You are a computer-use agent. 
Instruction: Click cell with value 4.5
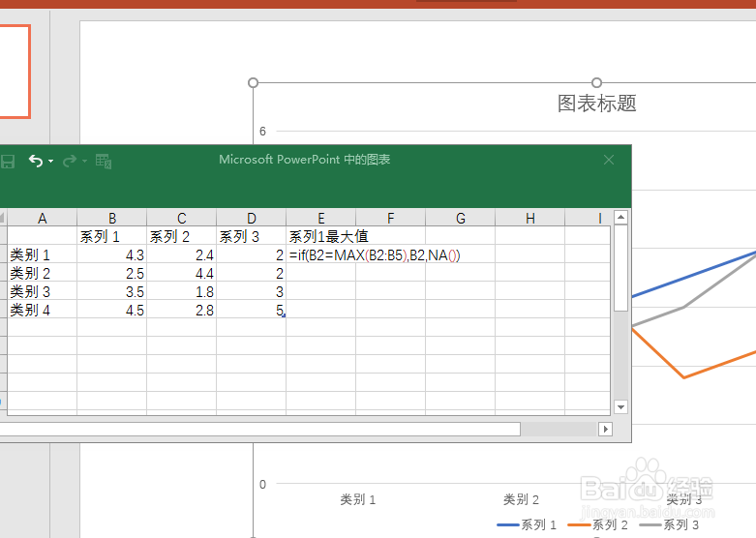112,310
